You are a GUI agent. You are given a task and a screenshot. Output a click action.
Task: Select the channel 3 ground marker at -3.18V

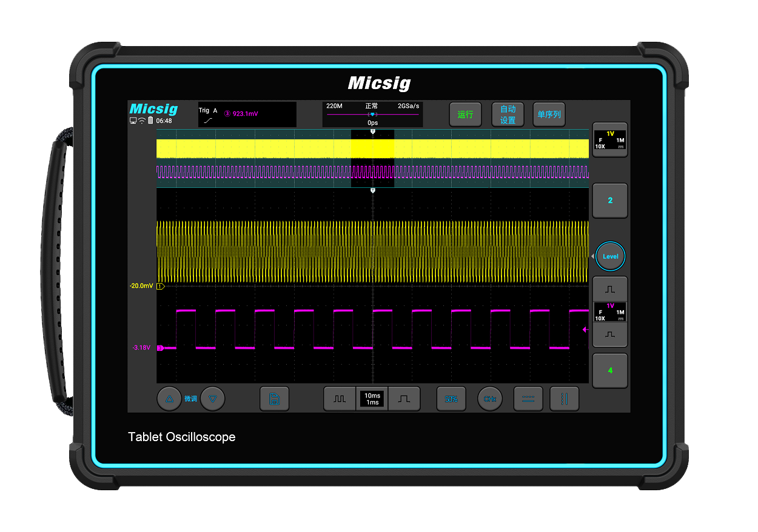point(160,348)
